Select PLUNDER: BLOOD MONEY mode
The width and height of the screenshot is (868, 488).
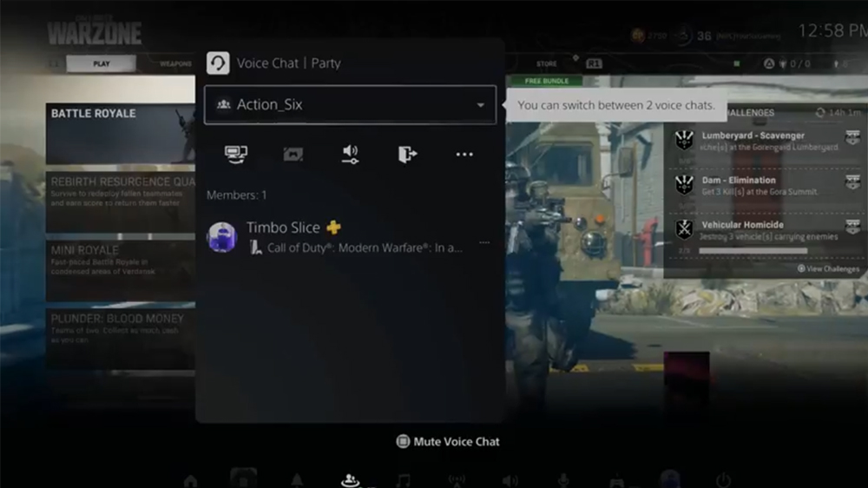(x=120, y=339)
